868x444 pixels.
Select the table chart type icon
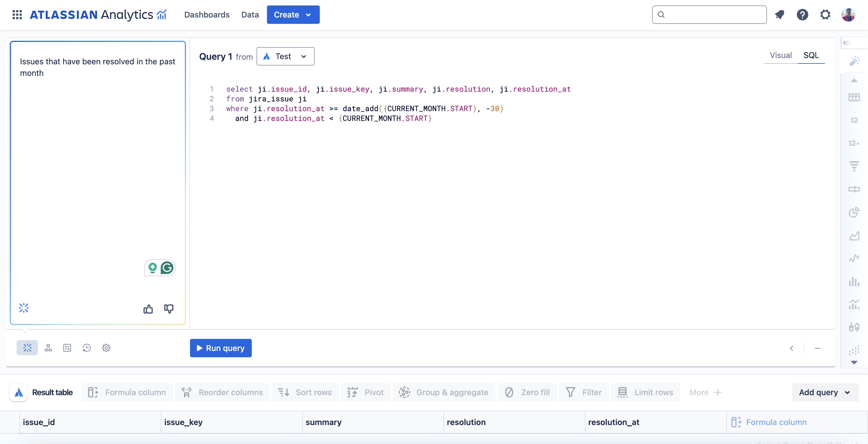(x=854, y=97)
